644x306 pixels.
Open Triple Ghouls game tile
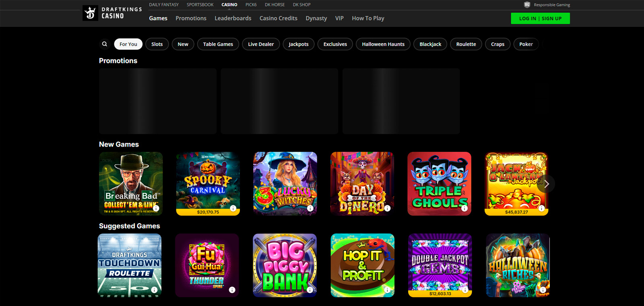tap(440, 184)
